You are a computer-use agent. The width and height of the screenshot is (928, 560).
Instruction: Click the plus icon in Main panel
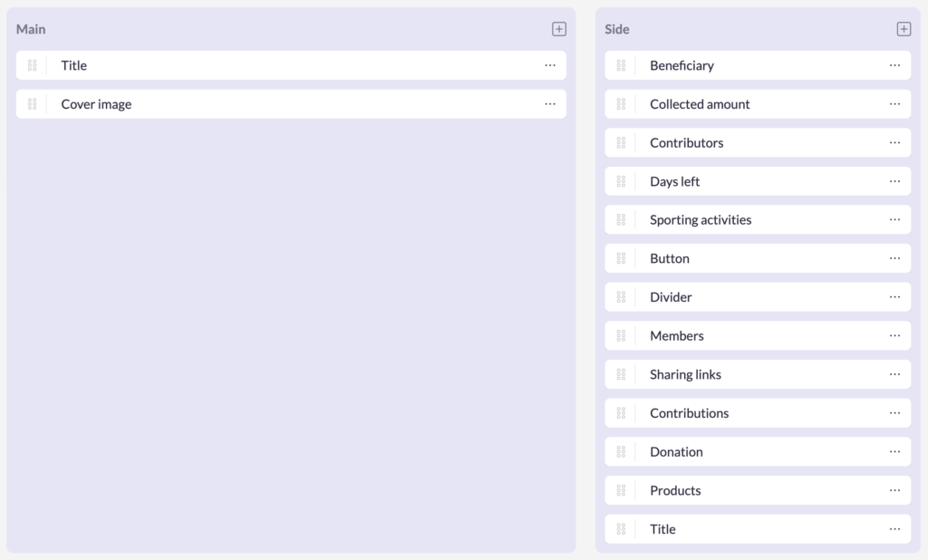click(559, 29)
